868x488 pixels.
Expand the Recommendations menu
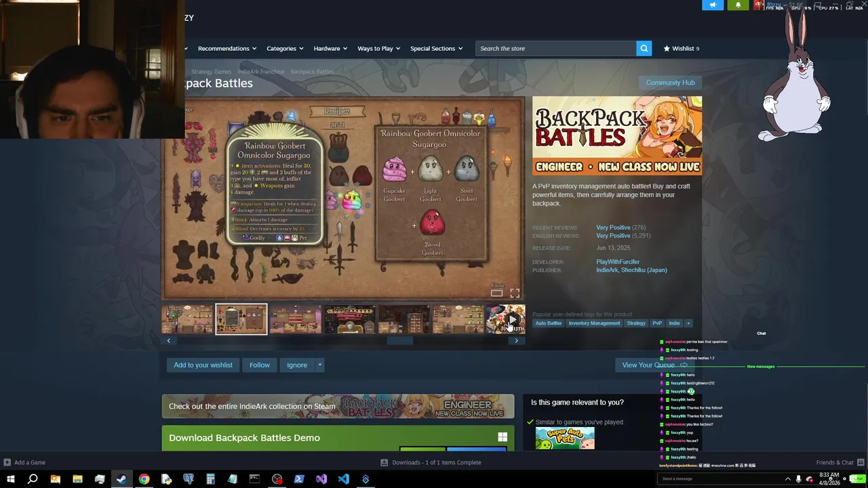point(227,48)
